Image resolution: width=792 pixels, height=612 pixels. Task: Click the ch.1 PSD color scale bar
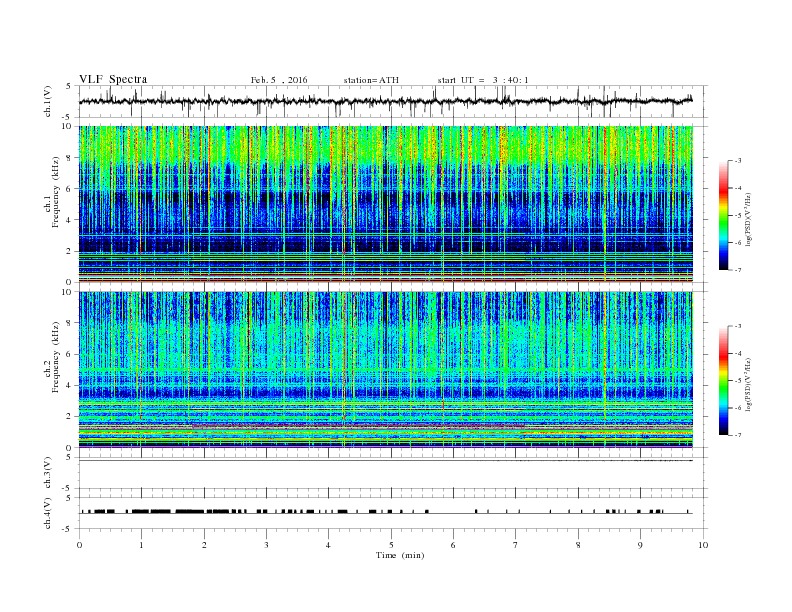point(723,216)
